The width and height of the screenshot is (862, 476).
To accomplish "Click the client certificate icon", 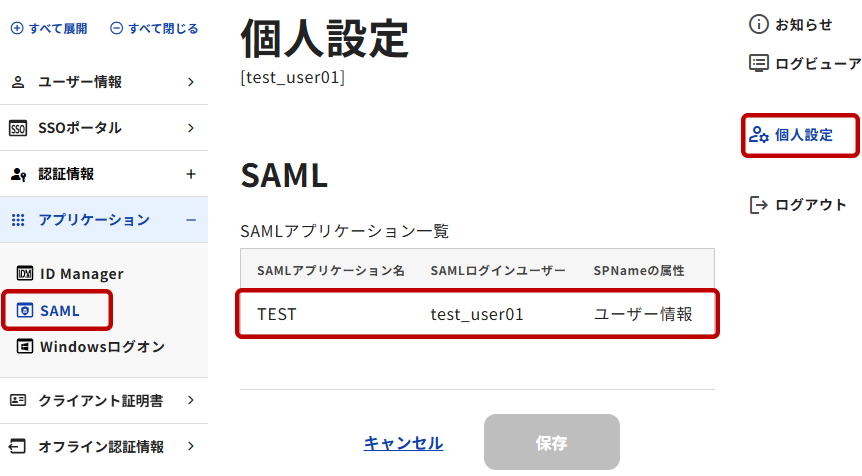I will (x=18, y=401).
